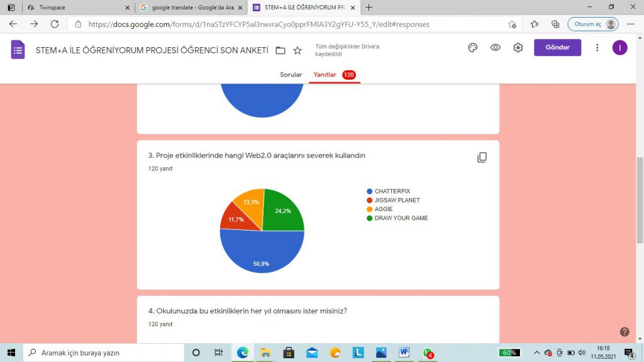Reload the page with the refresh icon
644x362 pixels.
pos(55,24)
